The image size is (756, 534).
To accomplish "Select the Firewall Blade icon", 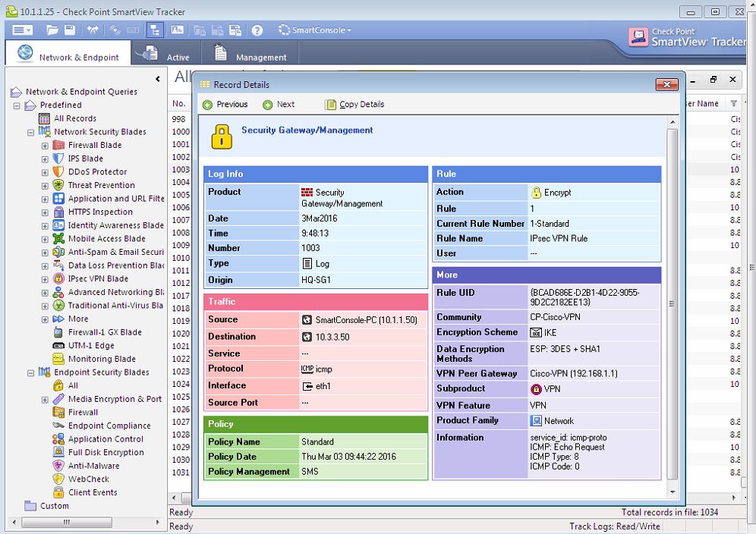I will click(58, 145).
